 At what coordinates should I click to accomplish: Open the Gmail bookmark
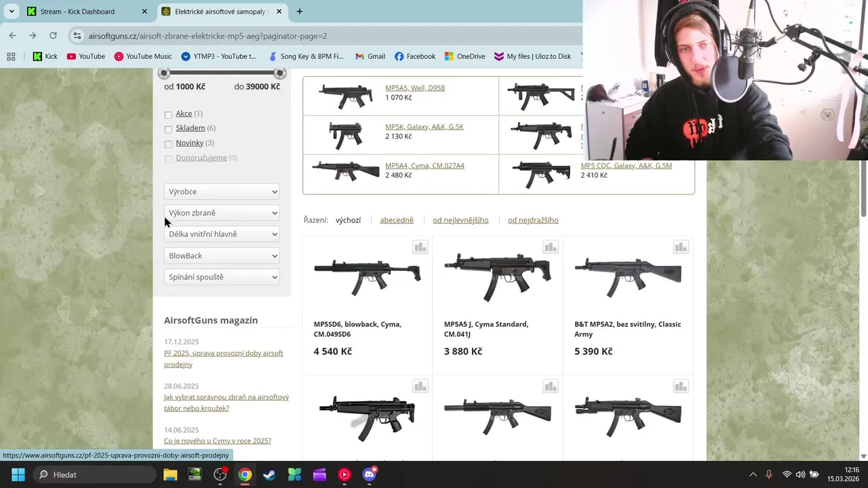click(x=370, y=56)
